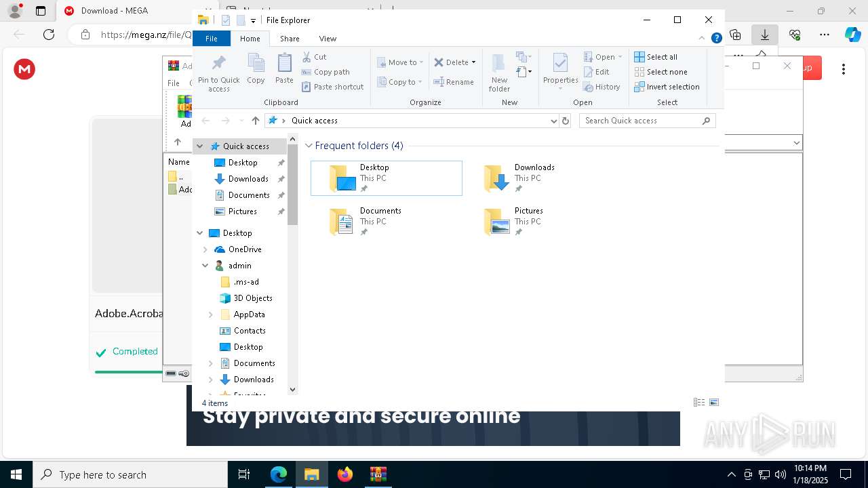Screen dimensions: 868x488
Task: Select Downloads under Quick access in sidebar
Action: click(x=248, y=179)
